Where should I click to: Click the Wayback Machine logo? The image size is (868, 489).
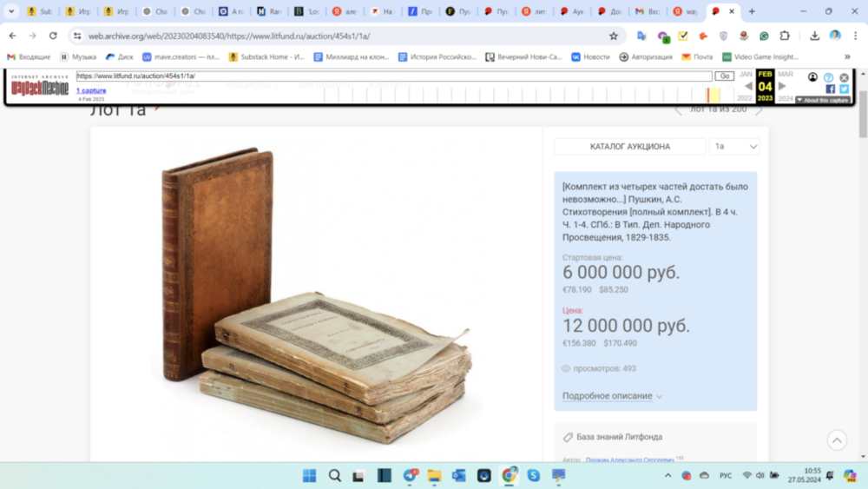[x=39, y=85]
